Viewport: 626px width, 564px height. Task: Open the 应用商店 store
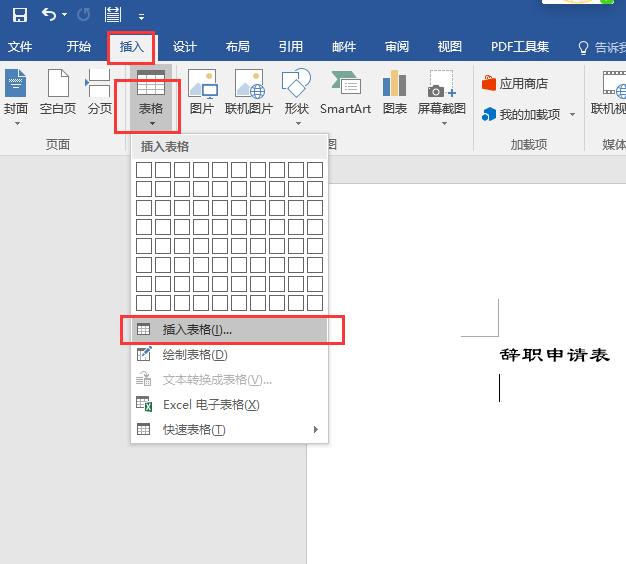515,83
